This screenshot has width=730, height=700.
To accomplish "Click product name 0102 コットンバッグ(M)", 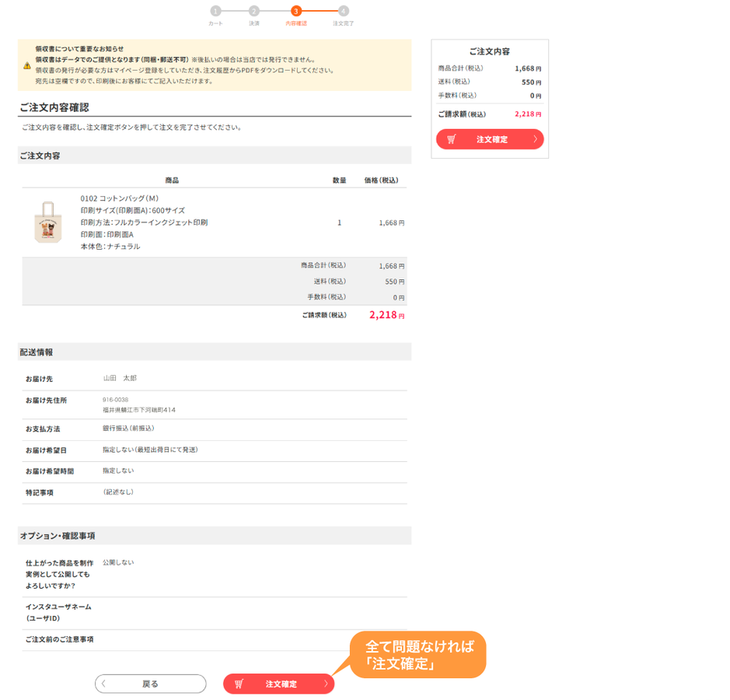I will [120, 198].
